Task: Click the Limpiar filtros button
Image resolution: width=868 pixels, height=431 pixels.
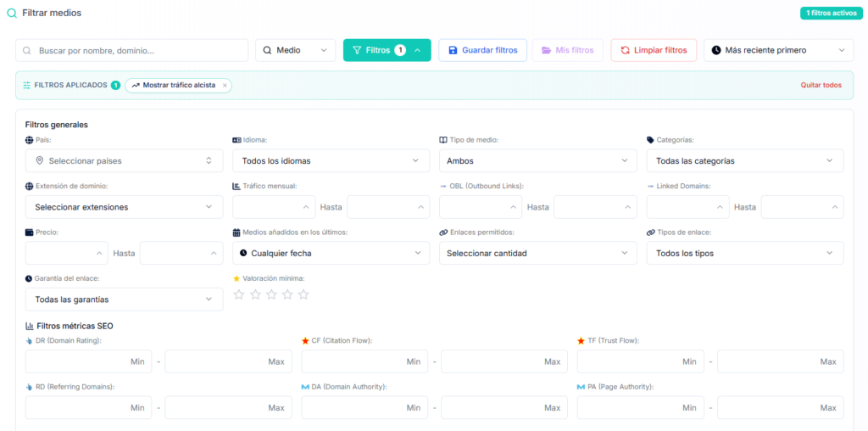Action: click(654, 50)
